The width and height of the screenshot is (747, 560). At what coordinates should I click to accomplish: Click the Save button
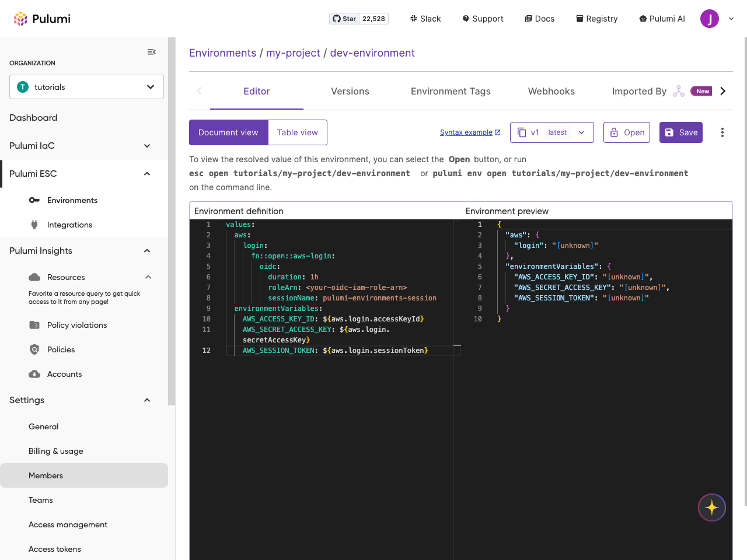(681, 132)
